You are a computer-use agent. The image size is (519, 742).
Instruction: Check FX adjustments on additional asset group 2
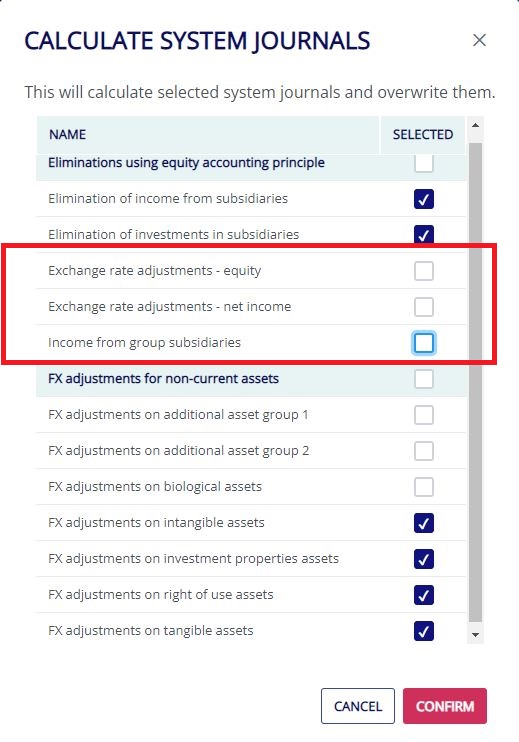tap(423, 451)
